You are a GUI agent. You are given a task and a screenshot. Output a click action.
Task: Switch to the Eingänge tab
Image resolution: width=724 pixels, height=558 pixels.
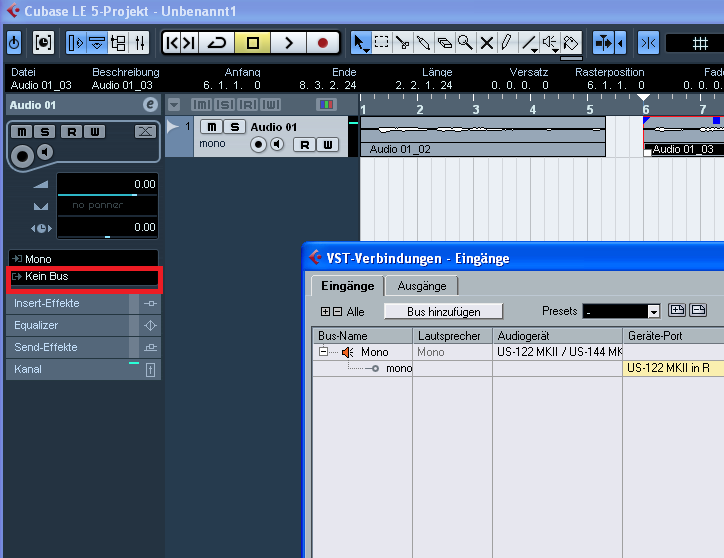pyautogui.click(x=347, y=286)
